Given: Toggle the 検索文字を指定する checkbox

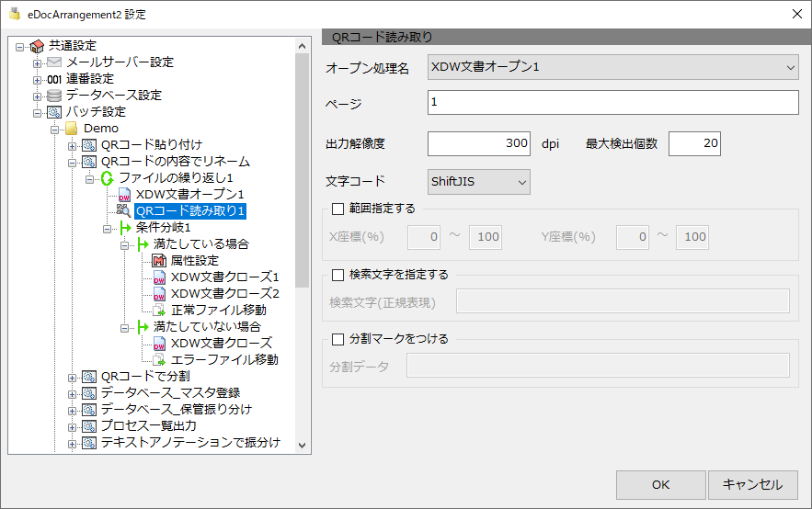Looking at the screenshot, I should tap(337, 275).
